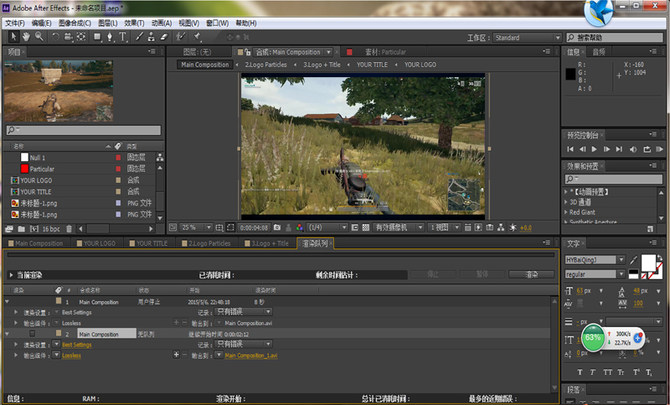Switch to the 2.Logo Particles timeline tab
This screenshot has height=405, width=670.
(209, 243)
